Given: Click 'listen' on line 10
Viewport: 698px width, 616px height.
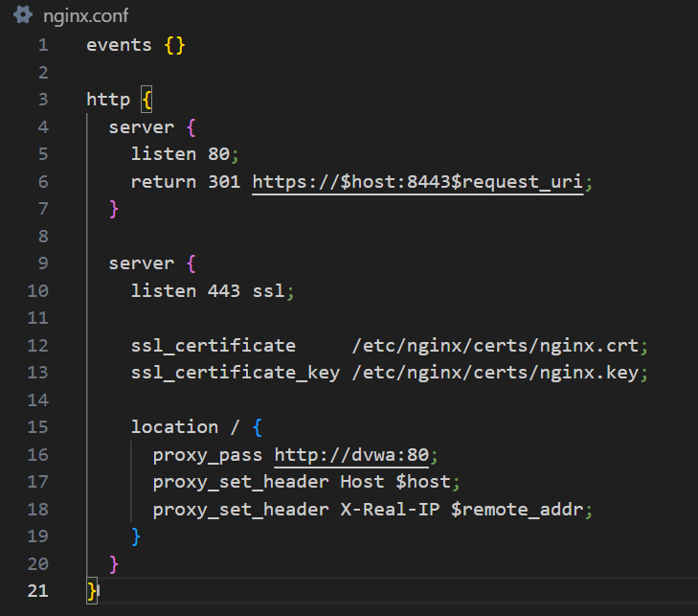Looking at the screenshot, I should click(164, 291).
